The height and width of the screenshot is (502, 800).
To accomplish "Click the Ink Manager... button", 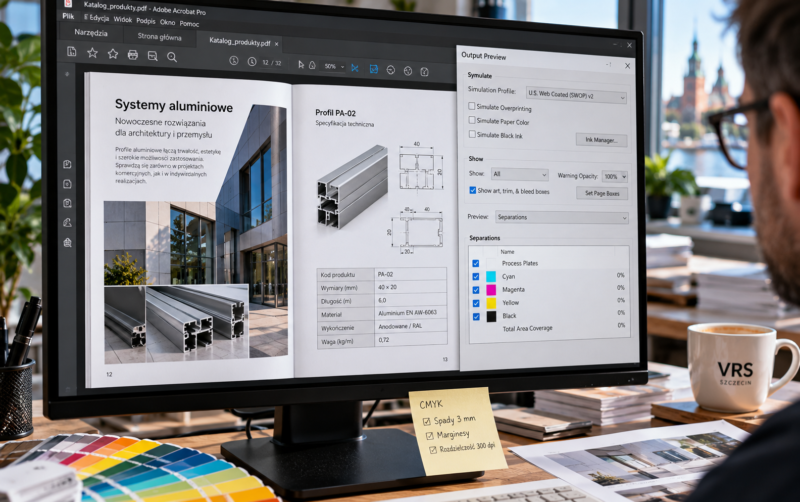I will click(601, 140).
